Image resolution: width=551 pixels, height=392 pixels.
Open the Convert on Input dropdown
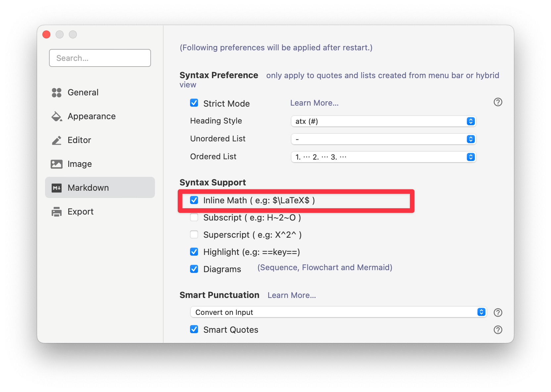(x=338, y=312)
